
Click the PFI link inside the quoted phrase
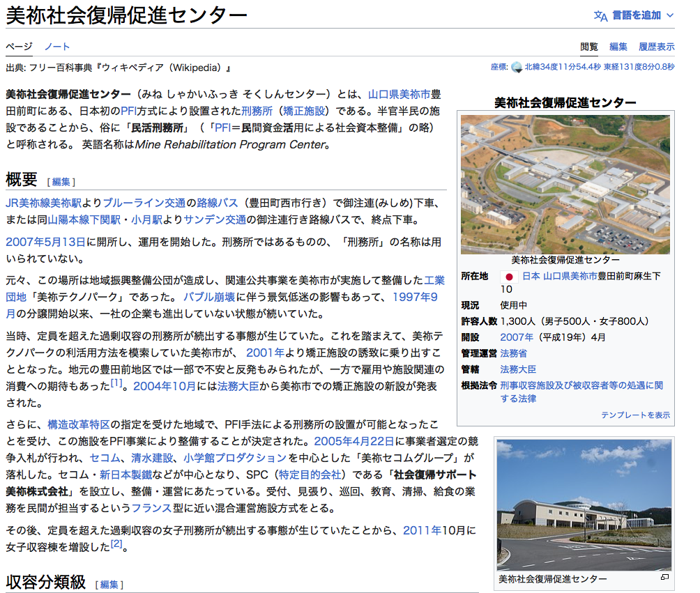coord(223,128)
